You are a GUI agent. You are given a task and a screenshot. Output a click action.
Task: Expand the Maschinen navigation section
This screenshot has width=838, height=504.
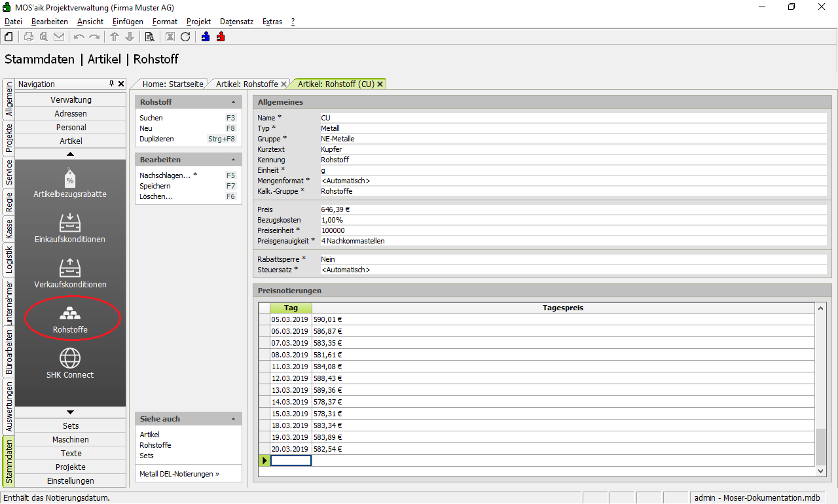[71, 440]
